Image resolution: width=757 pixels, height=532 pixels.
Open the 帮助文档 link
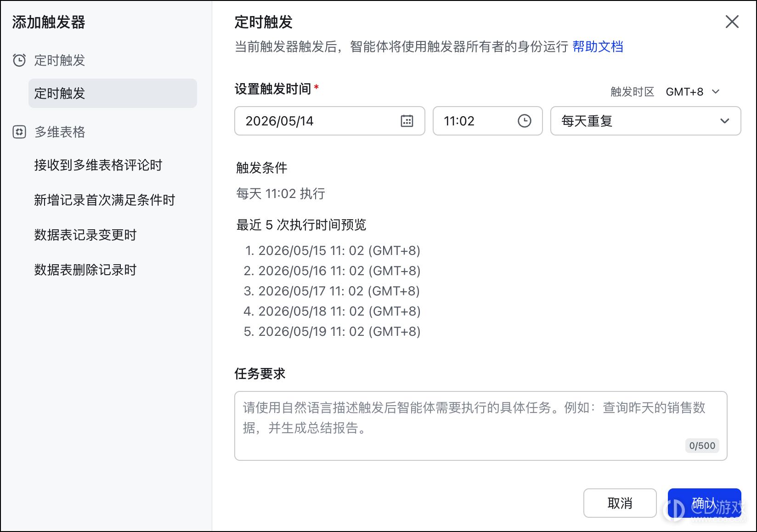click(x=598, y=46)
